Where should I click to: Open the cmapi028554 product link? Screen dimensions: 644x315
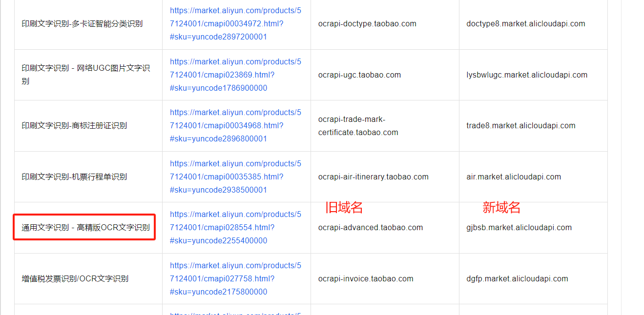click(236, 227)
